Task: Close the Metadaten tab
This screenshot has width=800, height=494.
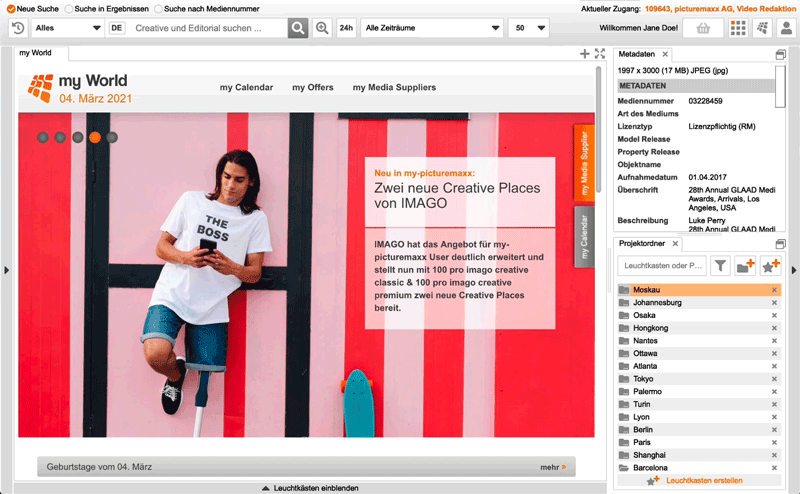Action: point(665,54)
